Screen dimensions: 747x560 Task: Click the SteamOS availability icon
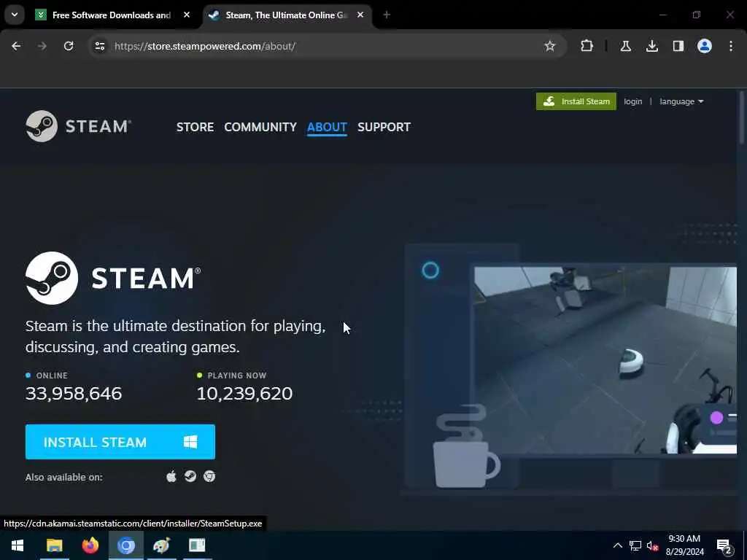[190, 476]
